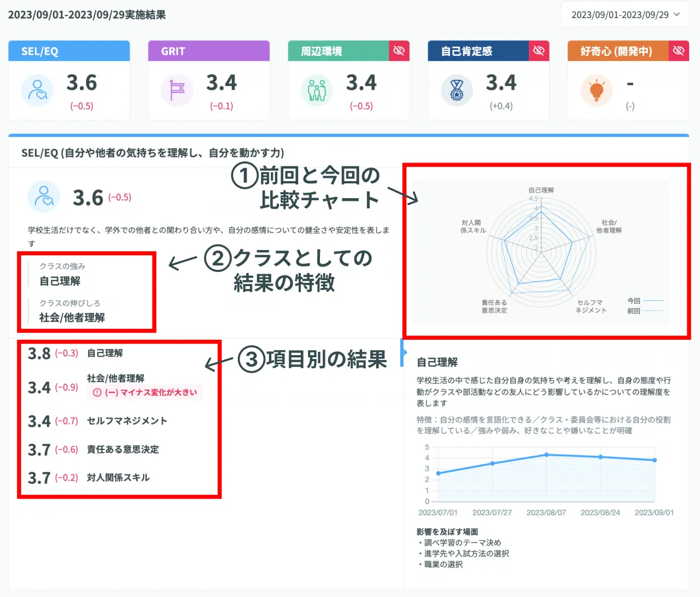Toggle visibility eye on 自己肯定感 card

(539, 51)
